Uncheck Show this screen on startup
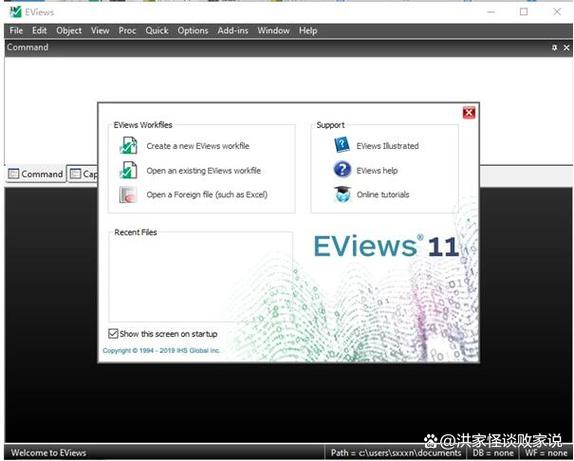 pyautogui.click(x=113, y=334)
